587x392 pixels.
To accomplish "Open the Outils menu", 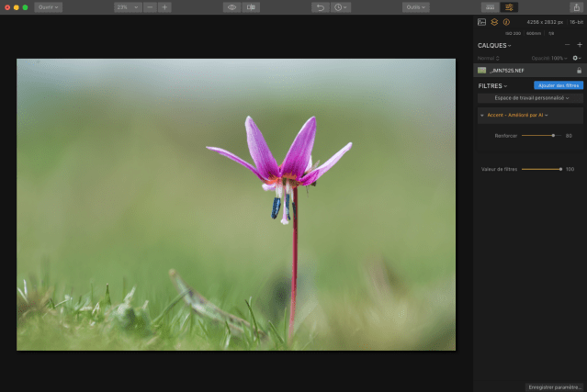I will pyautogui.click(x=416, y=7).
